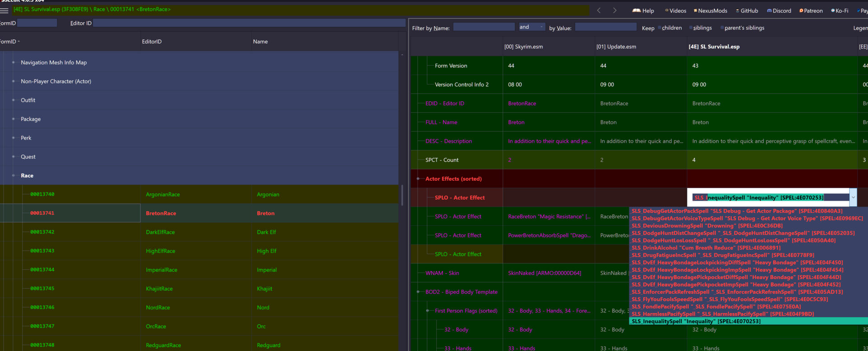This screenshot has width=868, height=351.
Task: Visit the NexusMods page
Action: [711, 11]
